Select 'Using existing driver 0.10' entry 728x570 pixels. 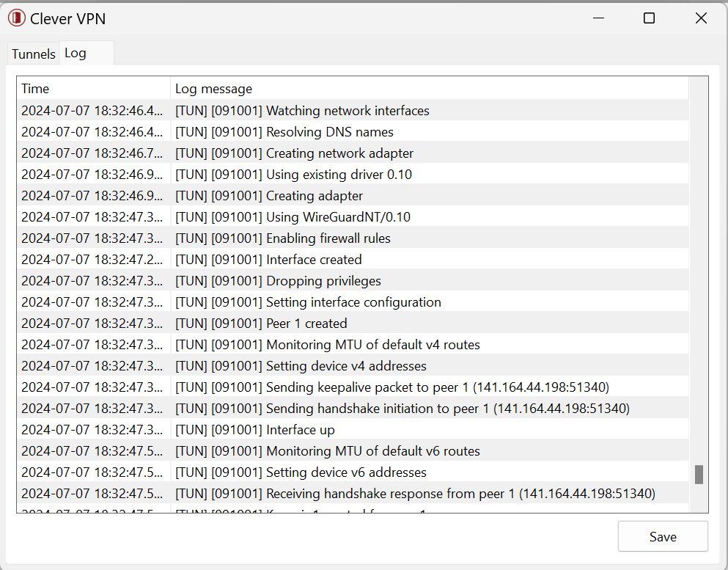[353, 175]
